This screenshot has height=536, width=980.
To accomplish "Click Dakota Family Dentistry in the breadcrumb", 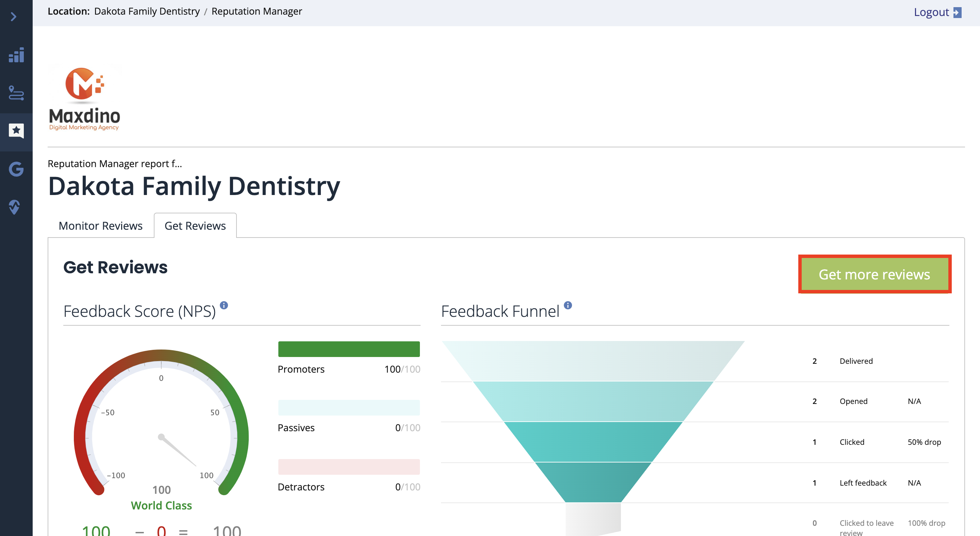I will pos(147,12).
